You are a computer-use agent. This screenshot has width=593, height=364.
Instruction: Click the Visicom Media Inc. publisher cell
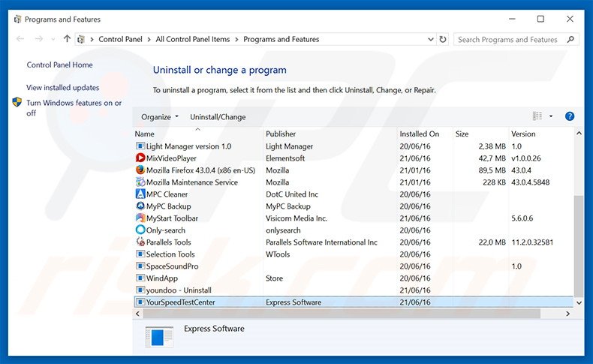296,218
